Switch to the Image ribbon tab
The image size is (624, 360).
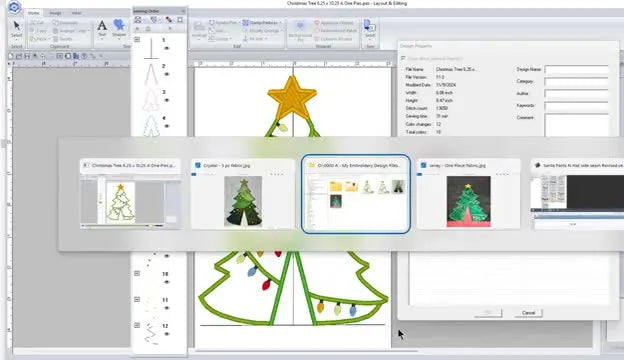[x=55, y=13]
